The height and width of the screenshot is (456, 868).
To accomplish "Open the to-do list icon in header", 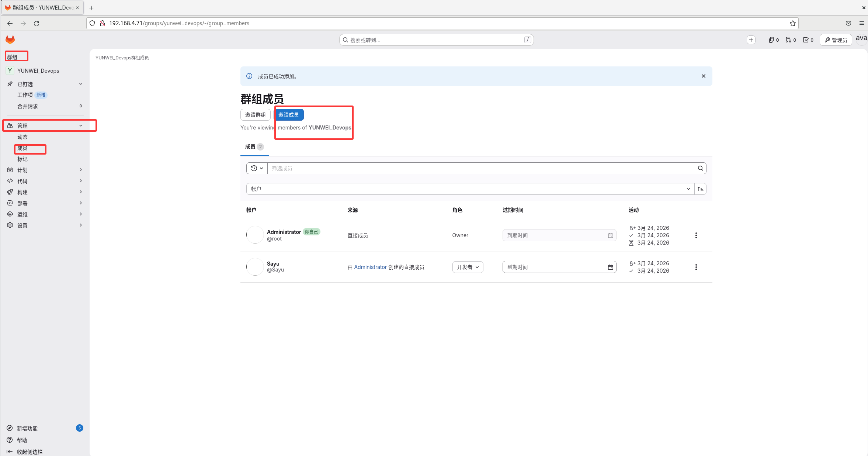I will 808,40.
